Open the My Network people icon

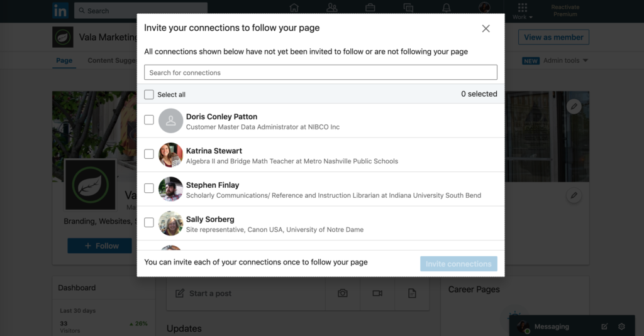pyautogui.click(x=332, y=8)
